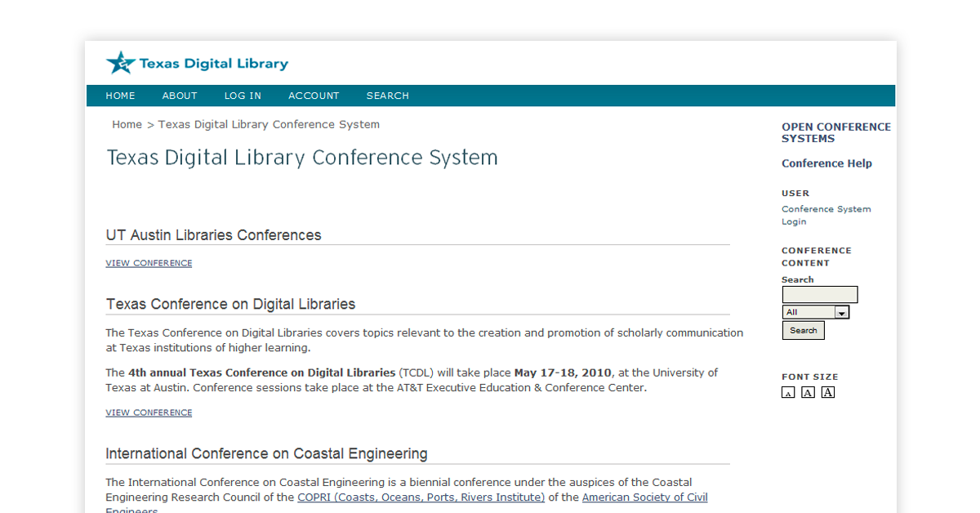The image size is (980, 513).
Task: Open the SEARCH navigation item
Action: (388, 96)
